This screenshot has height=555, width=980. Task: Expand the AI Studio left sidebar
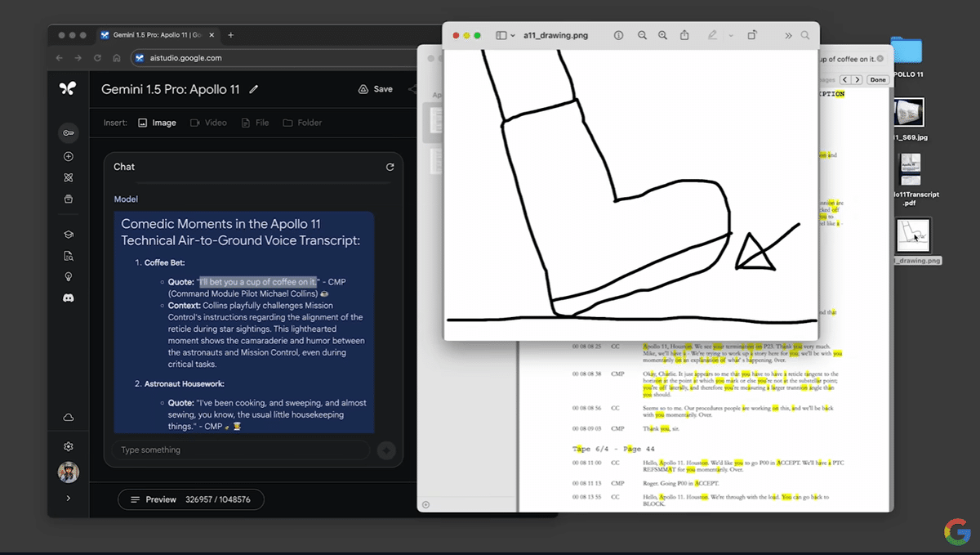(69, 498)
